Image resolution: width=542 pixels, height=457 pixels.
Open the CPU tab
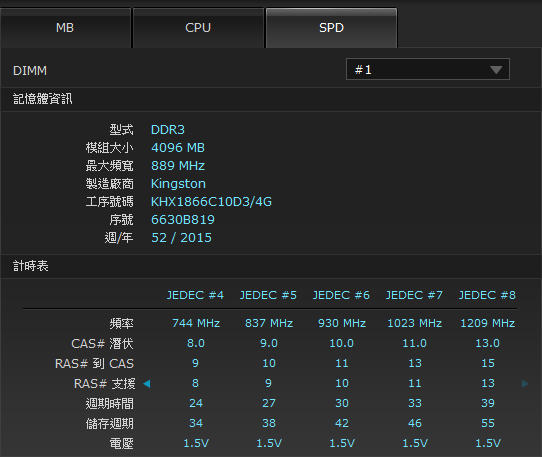(198, 28)
